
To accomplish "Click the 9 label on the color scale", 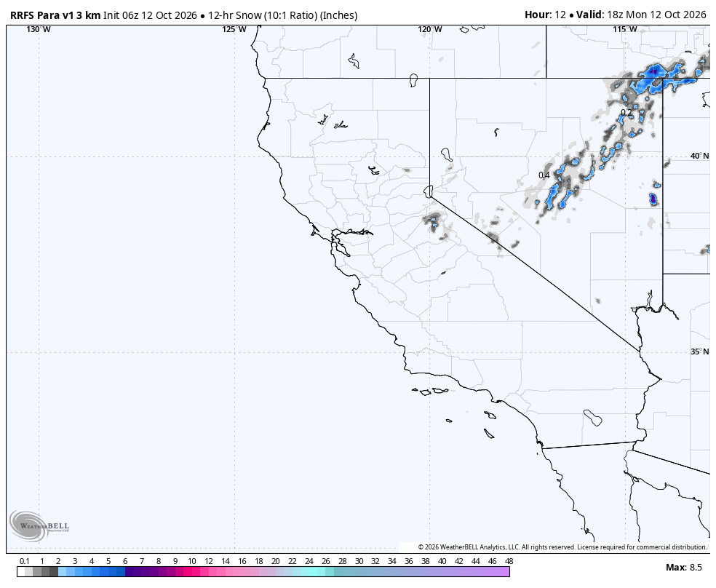I will click(x=175, y=562).
